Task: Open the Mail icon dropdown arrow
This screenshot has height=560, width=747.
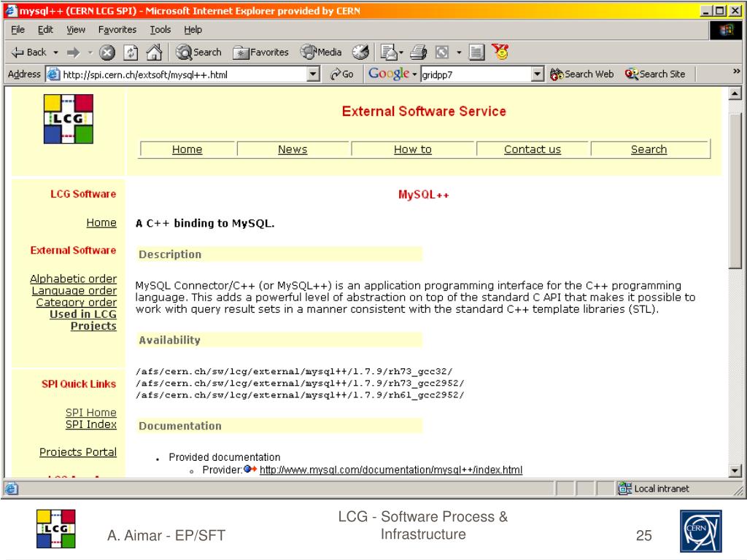Action: [x=401, y=52]
